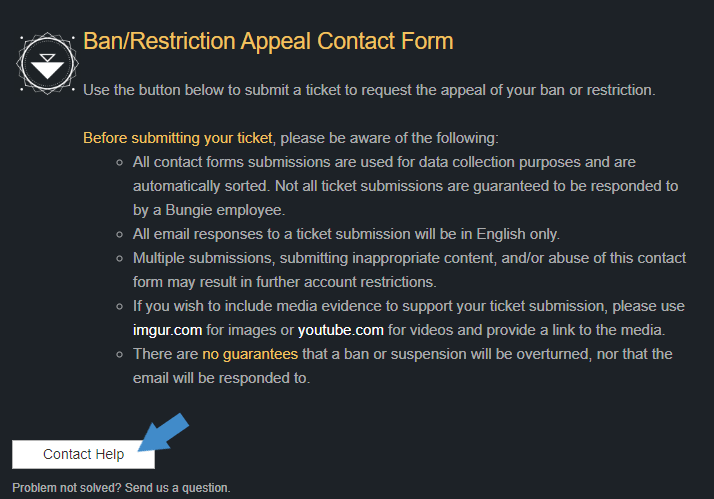Open the youtube.com link
Screen dimensions: 714x499
[x=341, y=330]
